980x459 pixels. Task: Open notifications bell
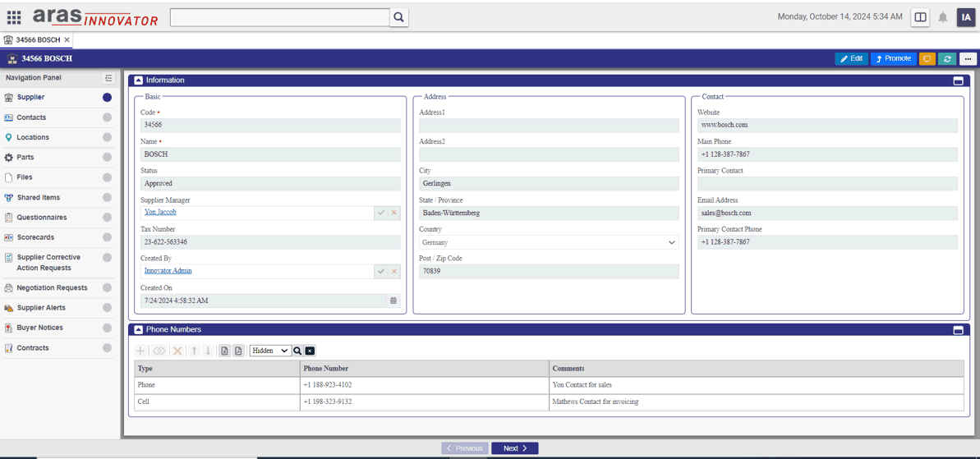[x=943, y=17]
